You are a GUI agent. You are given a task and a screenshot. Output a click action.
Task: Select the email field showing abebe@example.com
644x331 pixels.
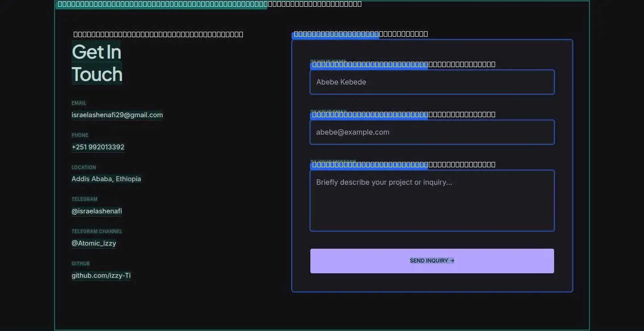(432, 132)
